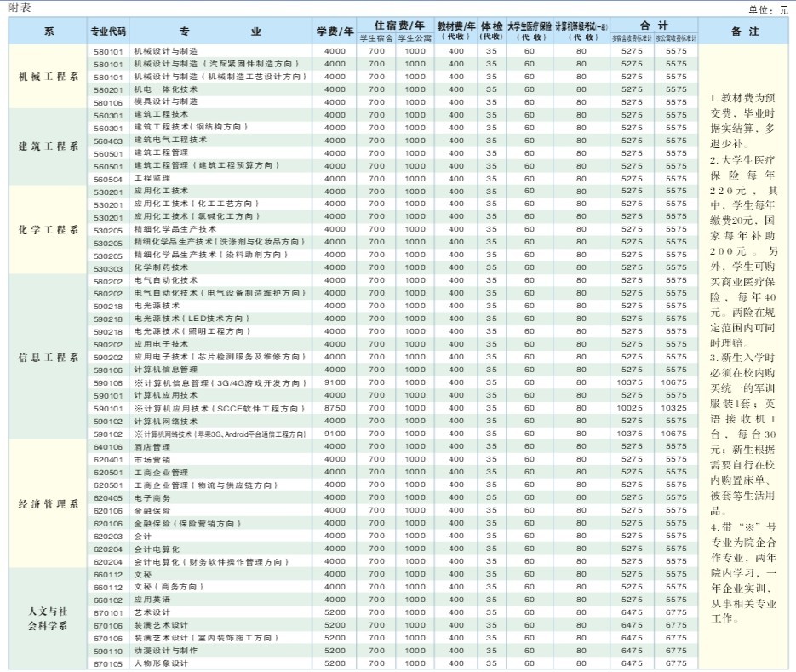The image size is (796, 672).
Task: Select the 酒店管理 major name
Action: 148,447
